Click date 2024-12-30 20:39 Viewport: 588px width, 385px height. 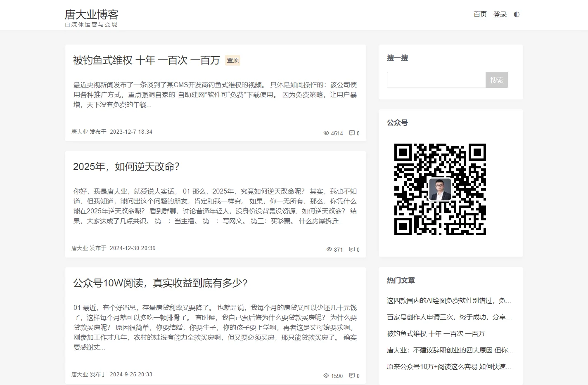pyautogui.click(x=133, y=248)
